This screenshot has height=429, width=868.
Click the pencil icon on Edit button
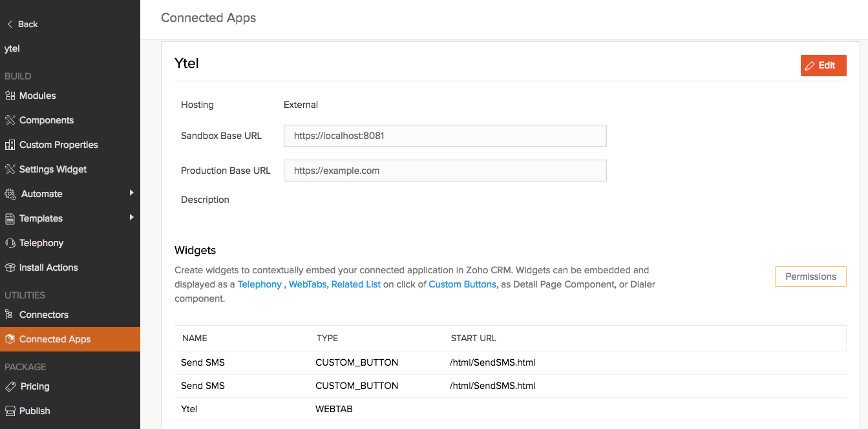point(810,65)
